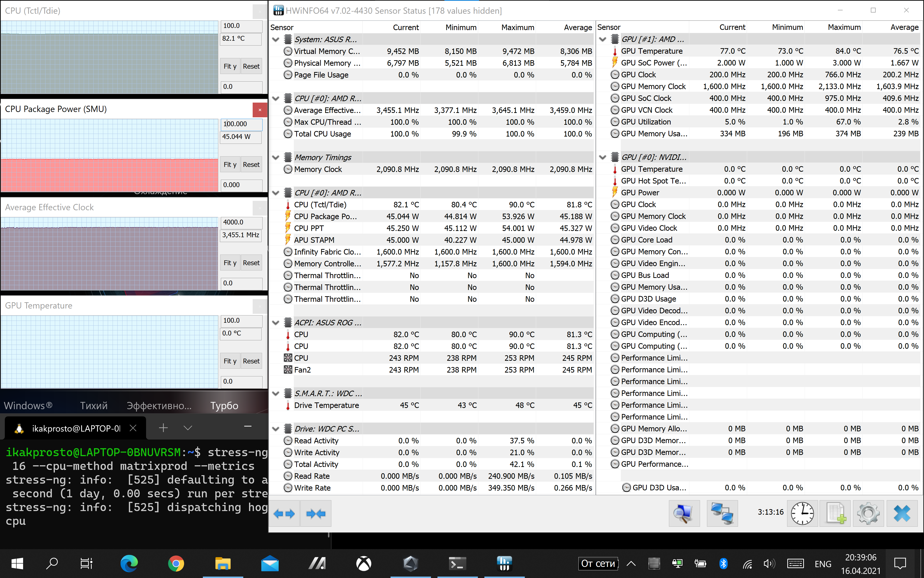Click Reset in Average Effective Clock graph
The width and height of the screenshot is (924, 578).
[x=251, y=263]
